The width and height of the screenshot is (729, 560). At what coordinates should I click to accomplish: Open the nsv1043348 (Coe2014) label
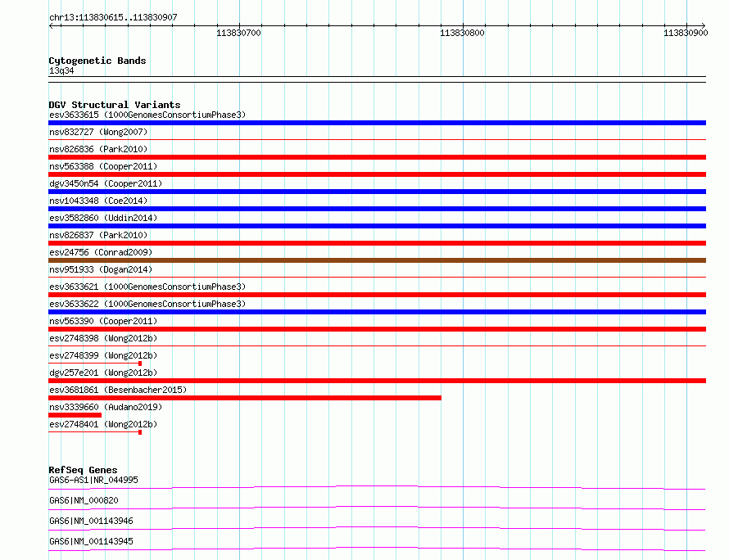[x=98, y=201]
